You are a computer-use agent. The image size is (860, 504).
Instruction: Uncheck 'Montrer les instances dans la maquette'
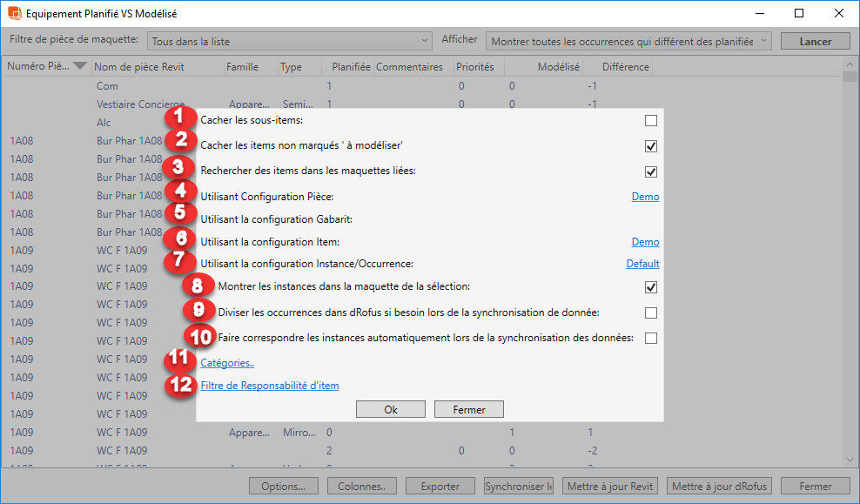[x=651, y=287]
